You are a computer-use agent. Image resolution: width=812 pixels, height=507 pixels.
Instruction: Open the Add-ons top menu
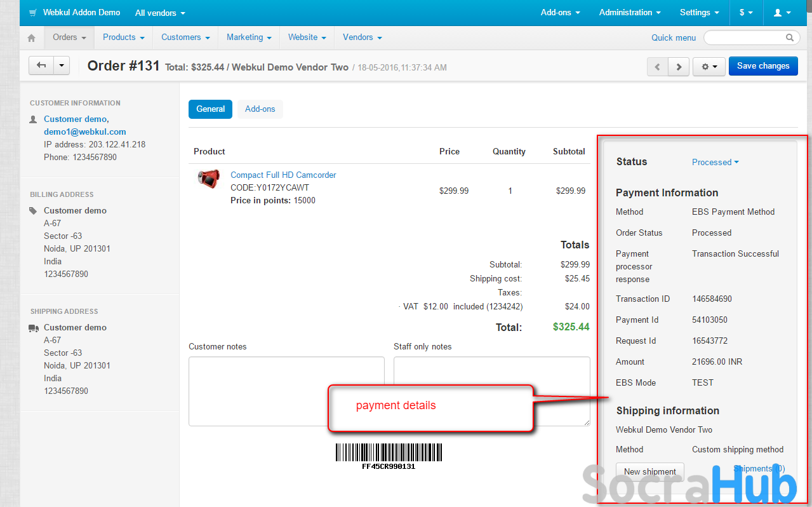pyautogui.click(x=559, y=13)
